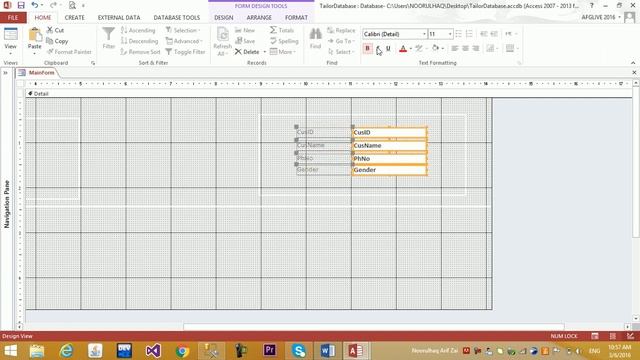Open the FILE menu tab
640x360 pixels.
point(13,18)
